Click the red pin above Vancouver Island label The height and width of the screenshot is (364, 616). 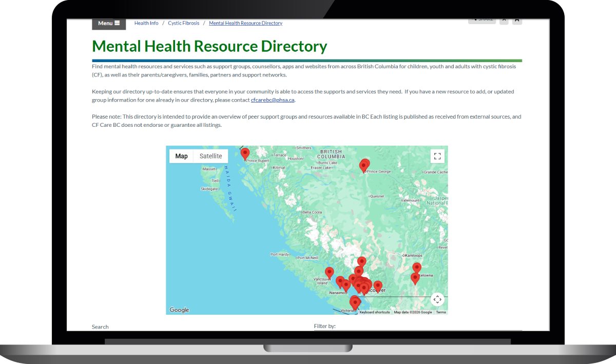point(330,273)
